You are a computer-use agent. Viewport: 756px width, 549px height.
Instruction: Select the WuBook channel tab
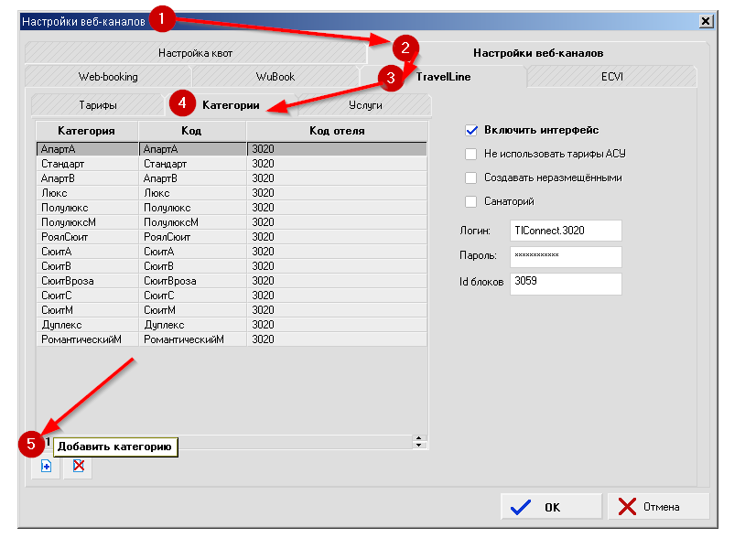tap(275, 77)
